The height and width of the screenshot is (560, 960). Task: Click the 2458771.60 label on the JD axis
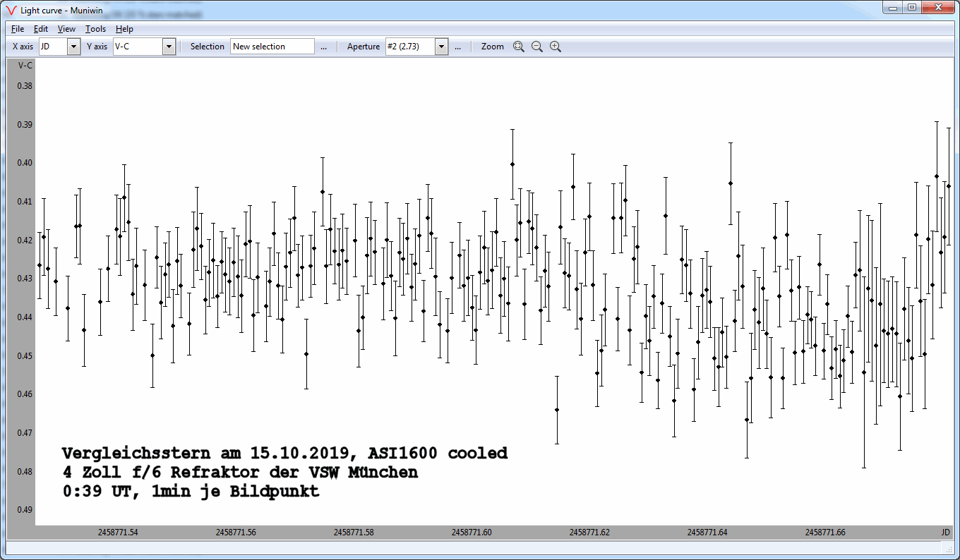[x=472, y=532]
